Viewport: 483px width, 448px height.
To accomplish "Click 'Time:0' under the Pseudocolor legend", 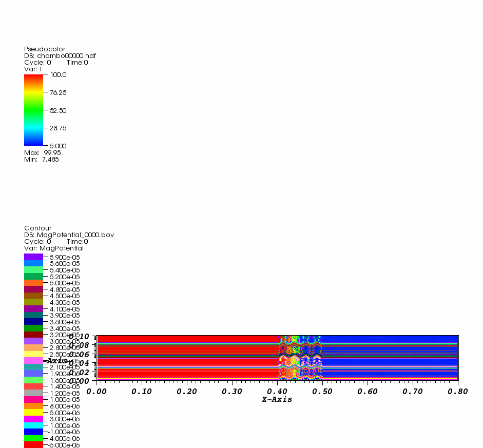I will tap(78, 63).
